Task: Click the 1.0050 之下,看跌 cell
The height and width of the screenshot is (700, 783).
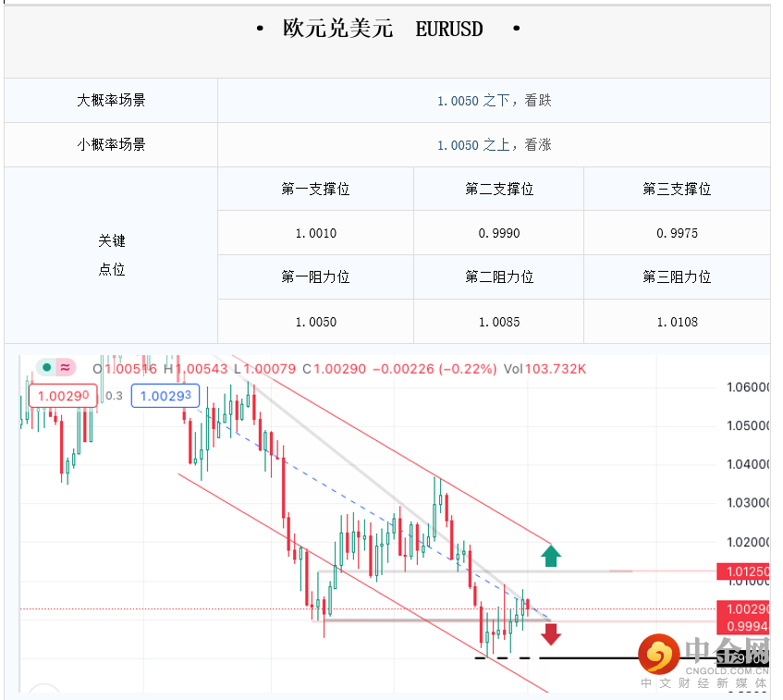Action: 494,101
